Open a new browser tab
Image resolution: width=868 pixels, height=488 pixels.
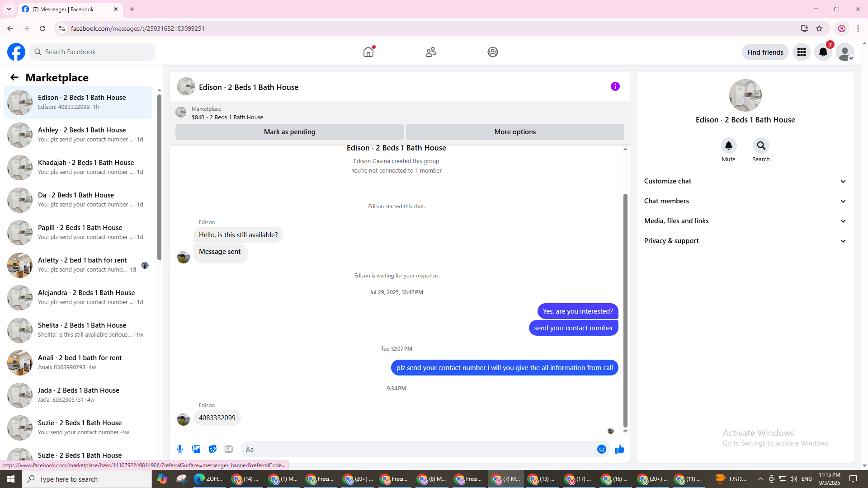click(132, 9)
